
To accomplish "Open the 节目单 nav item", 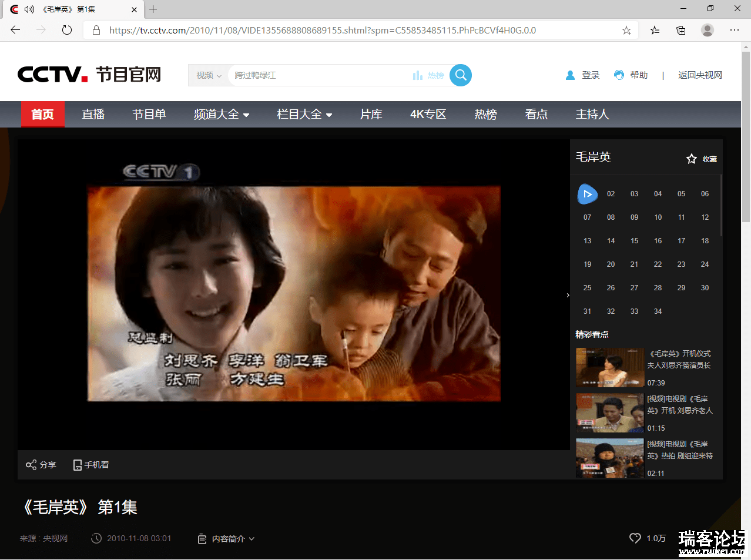I will (149, 115).
